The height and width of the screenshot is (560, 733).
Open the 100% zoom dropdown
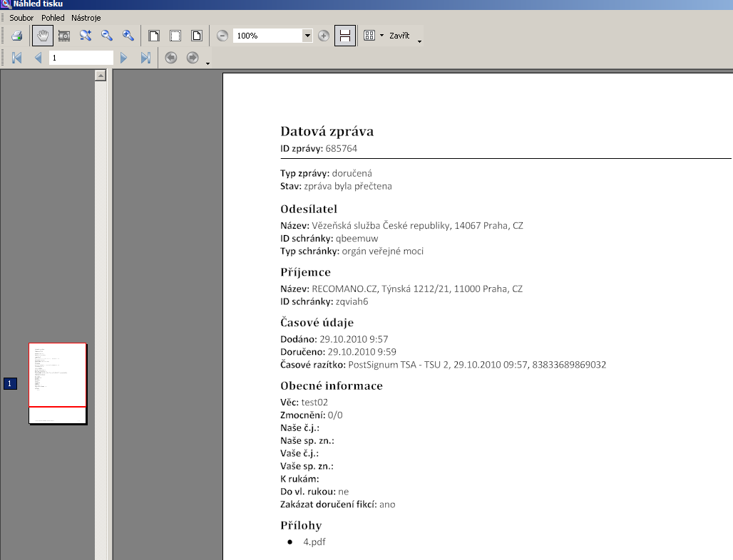point(307,36)
